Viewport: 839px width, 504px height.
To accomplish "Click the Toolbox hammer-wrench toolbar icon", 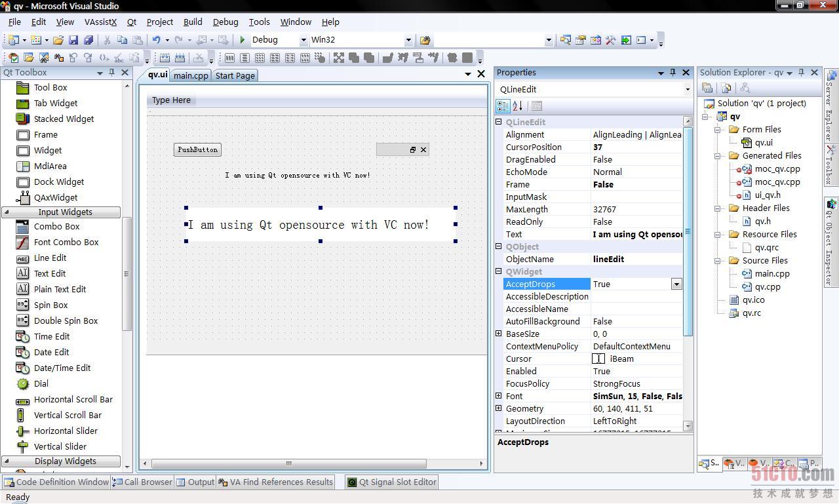I will pyautogui.click(x=611, y=40).
